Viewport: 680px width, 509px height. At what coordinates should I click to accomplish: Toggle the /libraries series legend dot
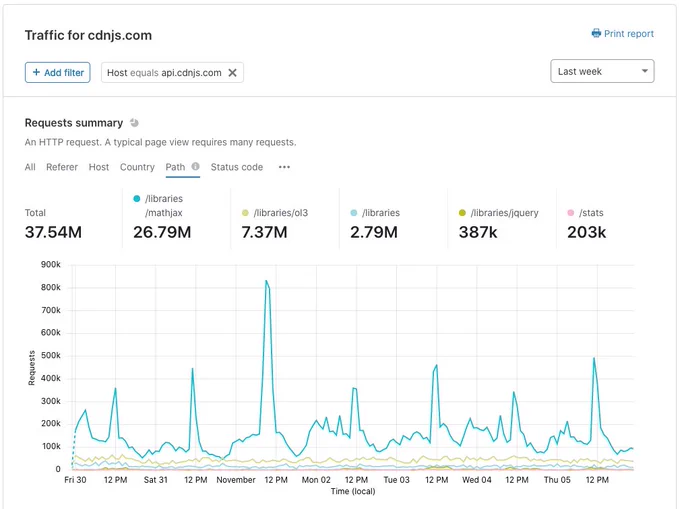click(353, 213)
